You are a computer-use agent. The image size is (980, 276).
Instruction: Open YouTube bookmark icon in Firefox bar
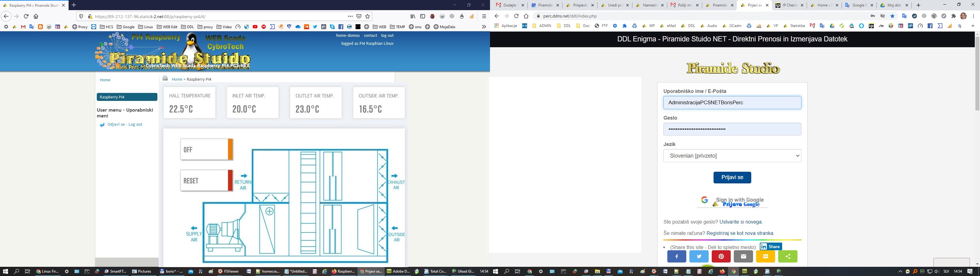click(255, 27)
